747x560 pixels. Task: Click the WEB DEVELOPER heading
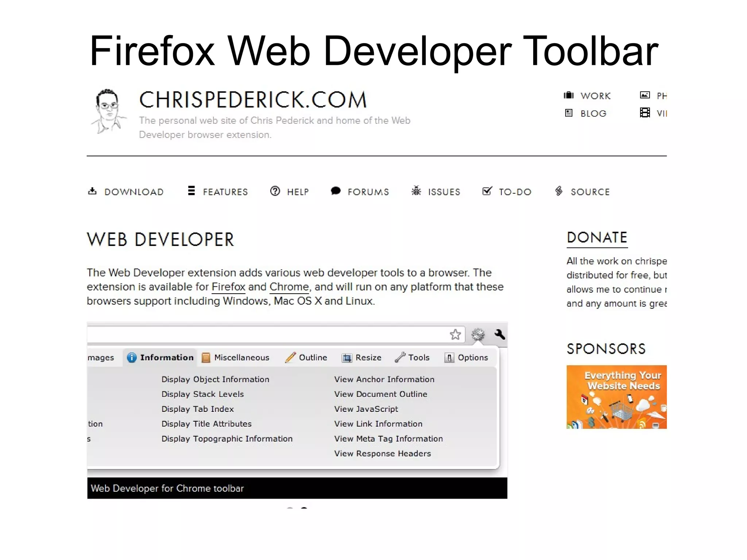pos(160,240)
